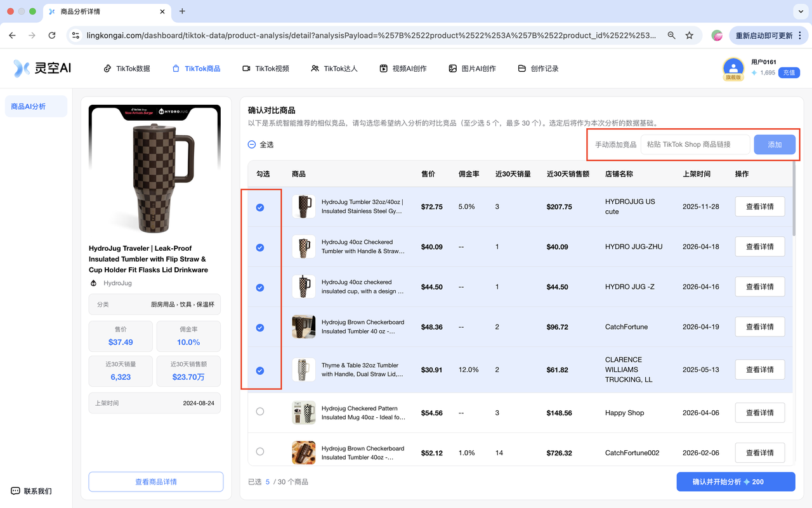Click thumbnail of HydroJug 40oz Checkered Tumbler
The height and width of the screenshot is (508, 812).
[x=303, y=246]
